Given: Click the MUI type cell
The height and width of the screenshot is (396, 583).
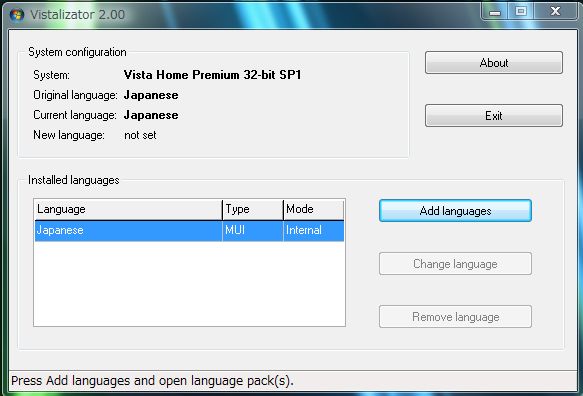Looking at the screenshot, I should pyautogui.click(x=253, y=231).
